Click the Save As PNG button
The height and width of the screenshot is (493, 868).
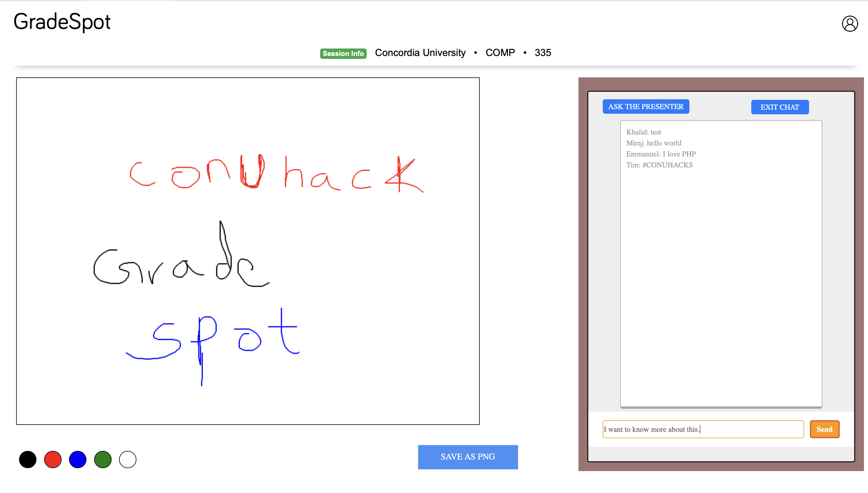point(468,457)
